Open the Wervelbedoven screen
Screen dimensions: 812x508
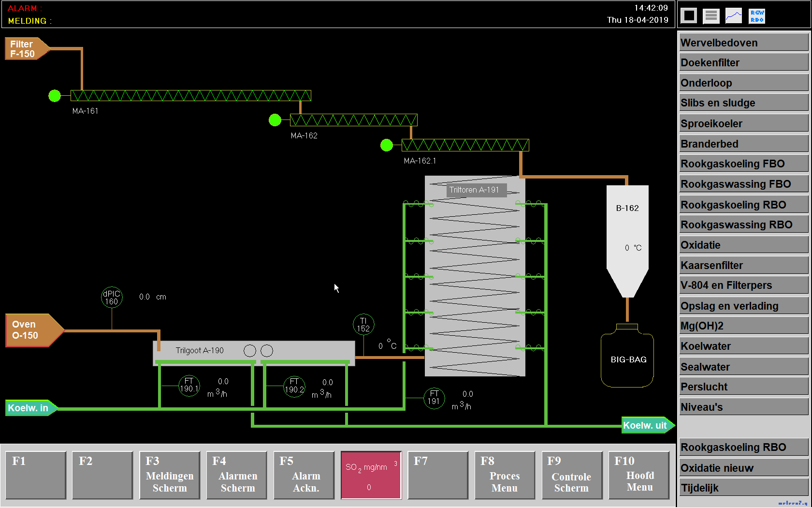[x=743, y=43]
